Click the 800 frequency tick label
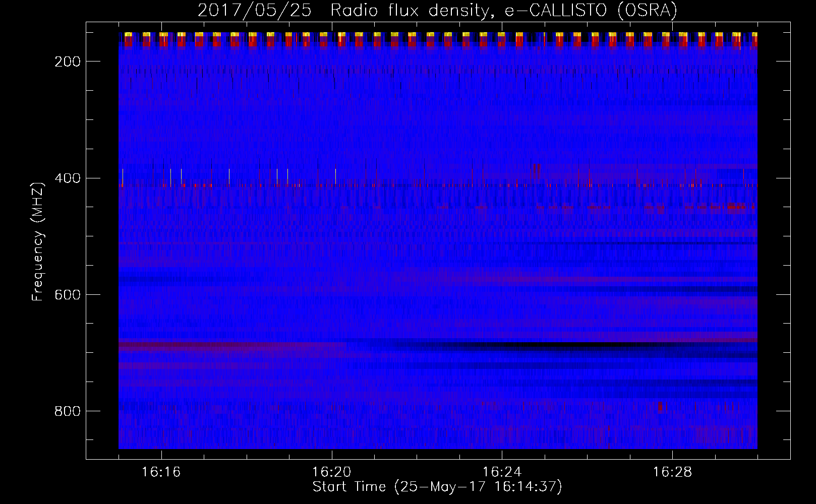Screen dimensions: 816x504 pyautogui.click(x=68, y=412)
